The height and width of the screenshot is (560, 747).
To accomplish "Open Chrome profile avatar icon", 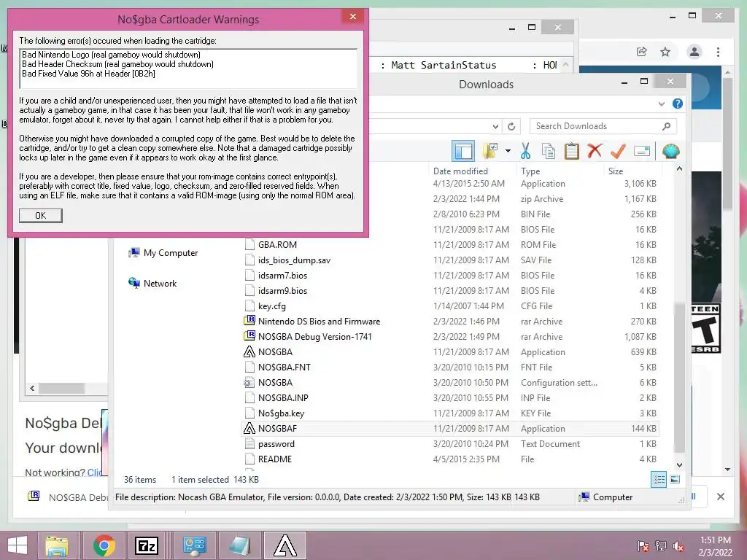I will tap(694, 52).
